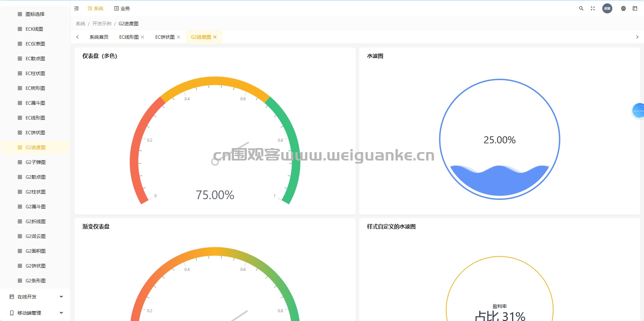Click the floating blue assistant bubble
644x321 pixels.
638,111
